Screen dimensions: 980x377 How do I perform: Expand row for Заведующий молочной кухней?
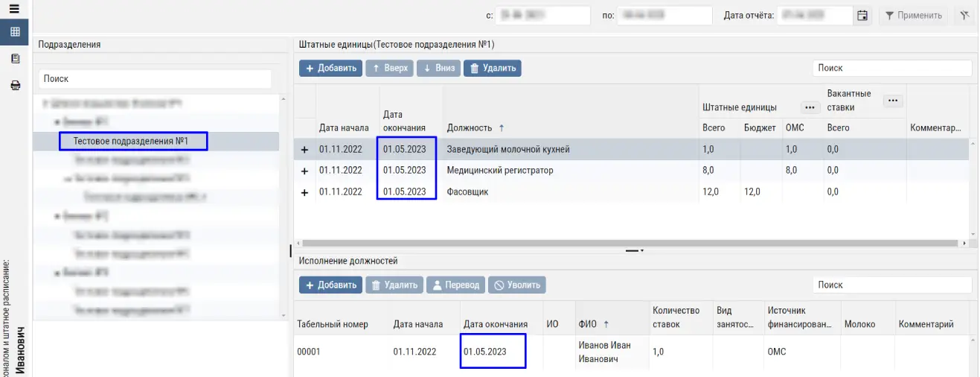[x=304, y=150]
